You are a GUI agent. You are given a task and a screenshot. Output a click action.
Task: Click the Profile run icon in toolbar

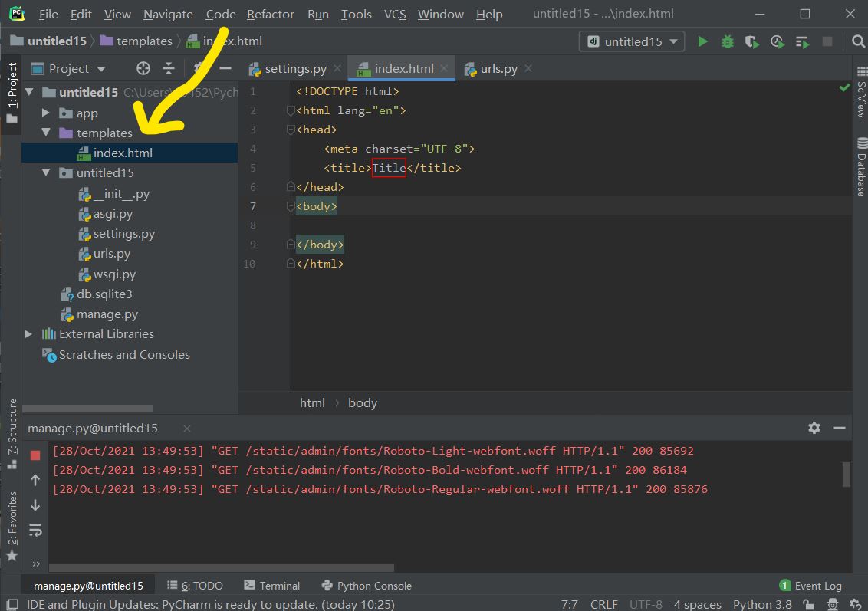(778, 41)
